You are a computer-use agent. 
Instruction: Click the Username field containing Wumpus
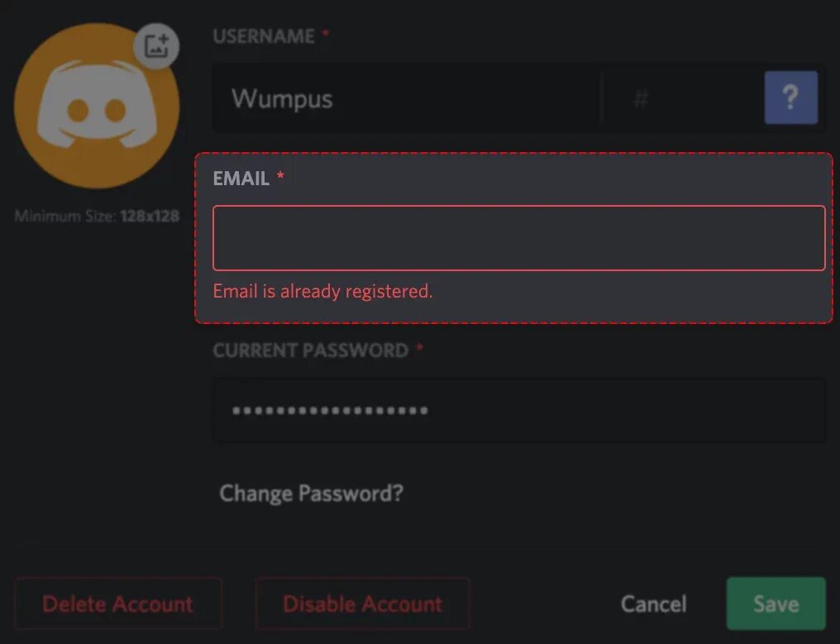pos(405,99)
